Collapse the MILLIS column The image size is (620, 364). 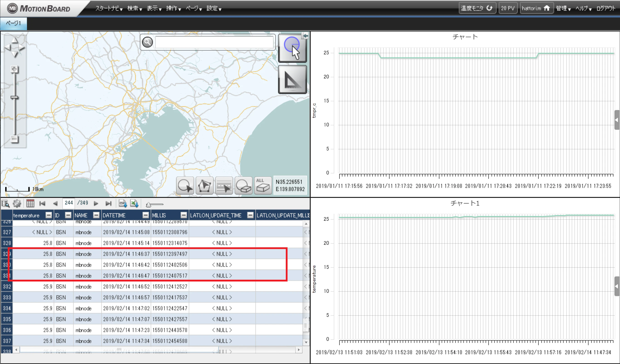[x=184, y=215]
